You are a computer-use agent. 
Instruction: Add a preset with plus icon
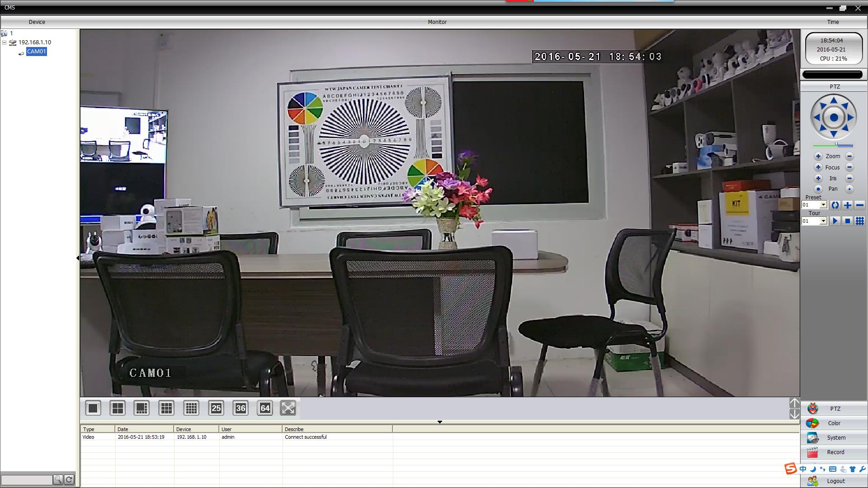tap(847, 205)
